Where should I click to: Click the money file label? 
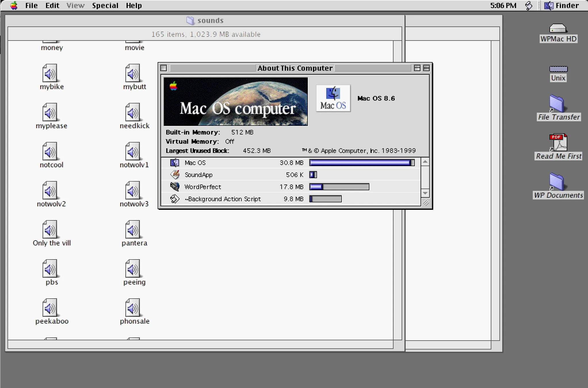point(52,48)
